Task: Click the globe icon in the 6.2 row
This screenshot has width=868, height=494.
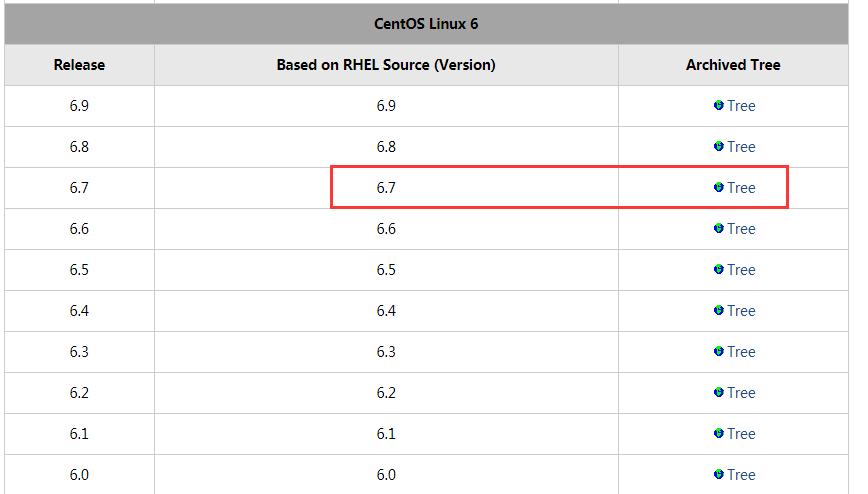Action: click(x=719, y=392)
